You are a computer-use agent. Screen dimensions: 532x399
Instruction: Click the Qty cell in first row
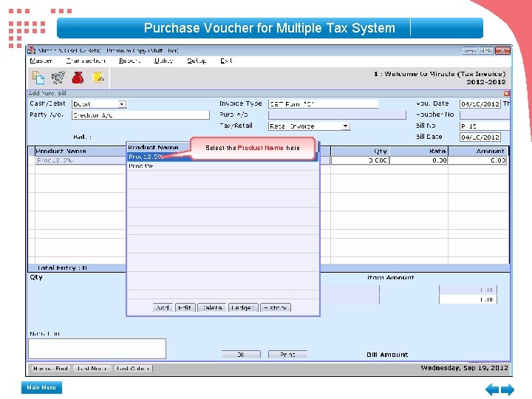coord(360,160)
